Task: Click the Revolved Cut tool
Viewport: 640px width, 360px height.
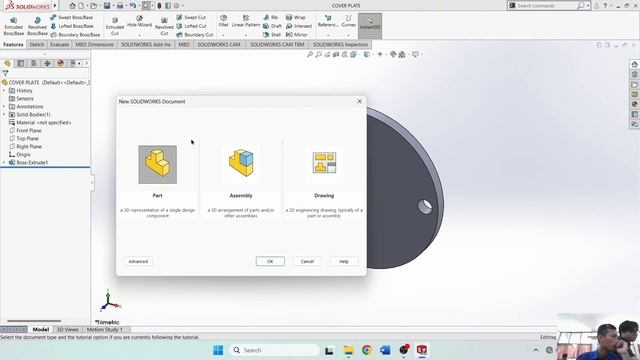Action: [164, 27]
